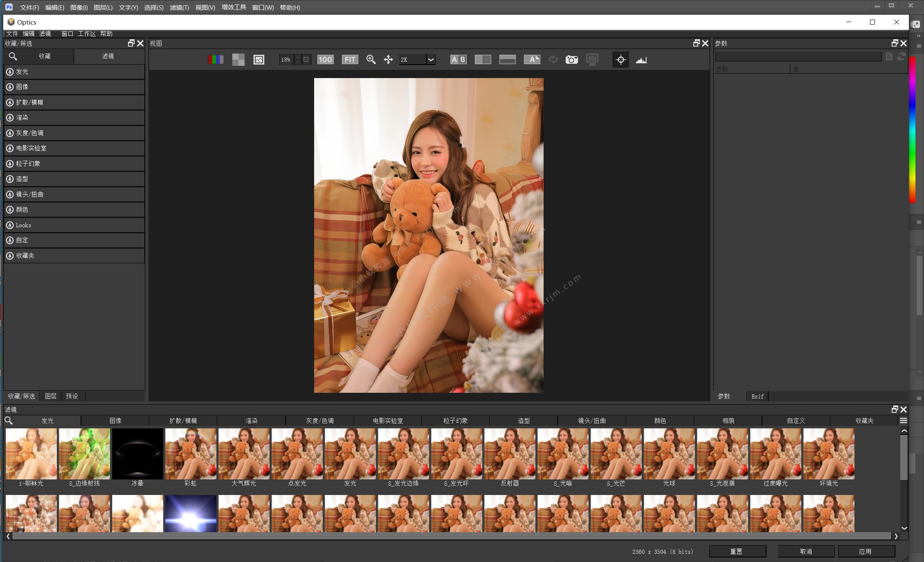Open the 滤镜 menu in Optics
924x562 pixels.
click(x=45, y=34)
